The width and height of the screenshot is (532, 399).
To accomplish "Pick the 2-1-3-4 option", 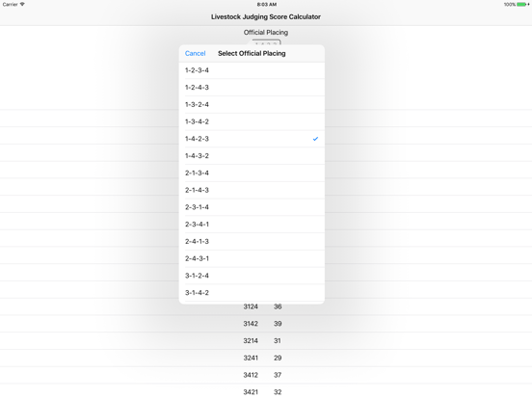I will pyautogui.click(x=252, y=173).
